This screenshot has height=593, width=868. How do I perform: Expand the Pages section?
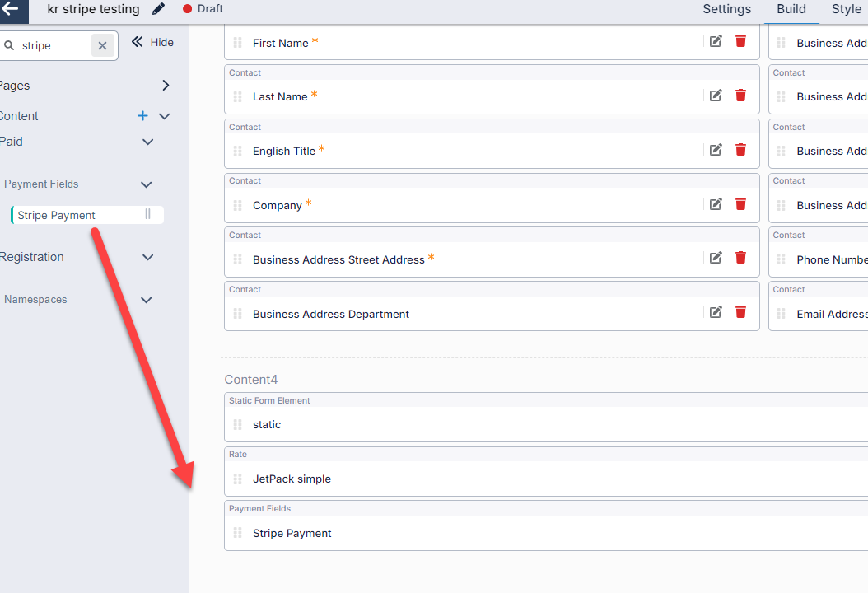166,86
